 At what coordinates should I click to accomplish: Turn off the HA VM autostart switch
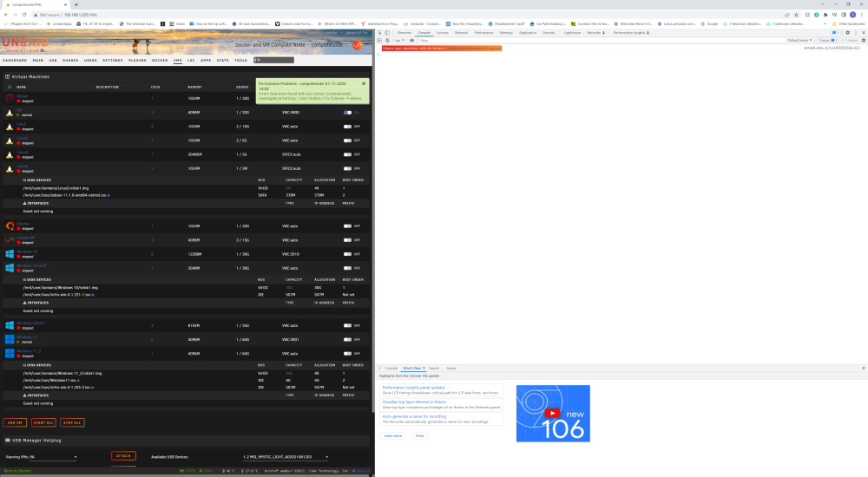pos(347,113)
